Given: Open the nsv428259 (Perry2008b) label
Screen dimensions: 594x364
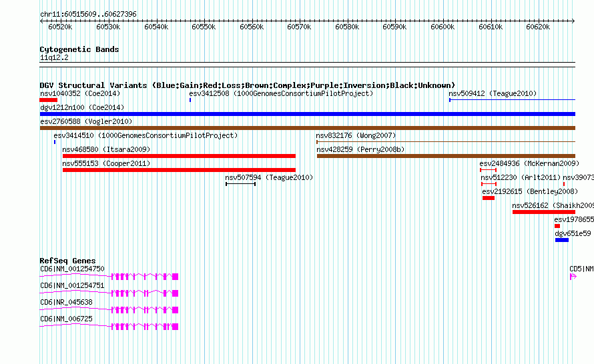Looking at the screenshot, I should (x=360, y=149).
